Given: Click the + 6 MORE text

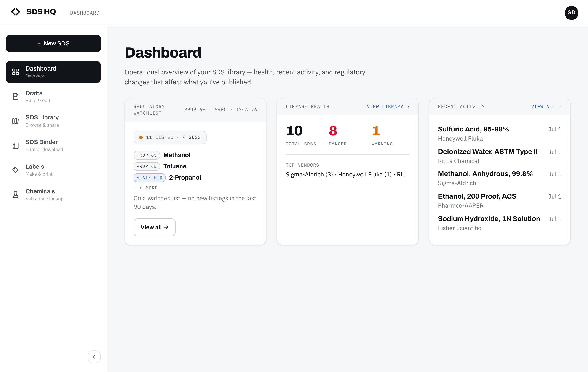Looking at the screenshot, I should coord(145,188).
